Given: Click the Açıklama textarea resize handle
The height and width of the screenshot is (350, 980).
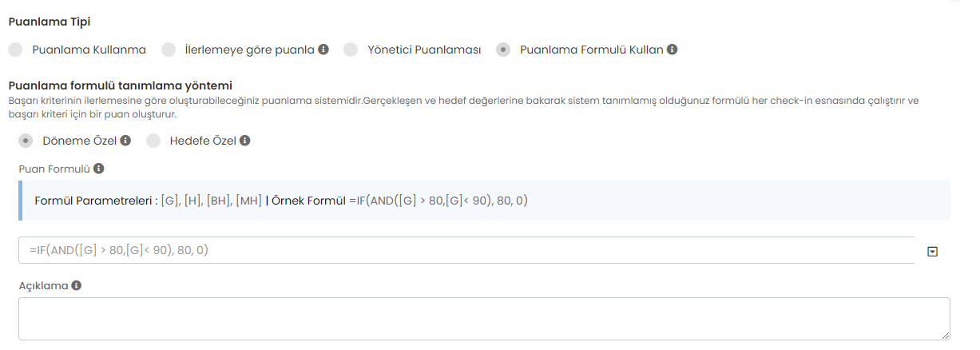Looking at the screenshot, I should click(x=946, y=336).
